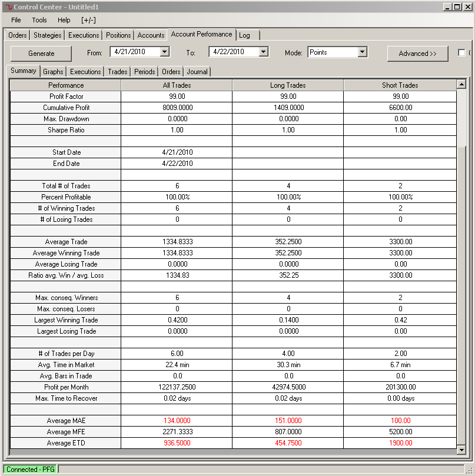The width and height of the screenshot is (475, 476).
Task: Click the All Trades column header
Action: [177, 85]
